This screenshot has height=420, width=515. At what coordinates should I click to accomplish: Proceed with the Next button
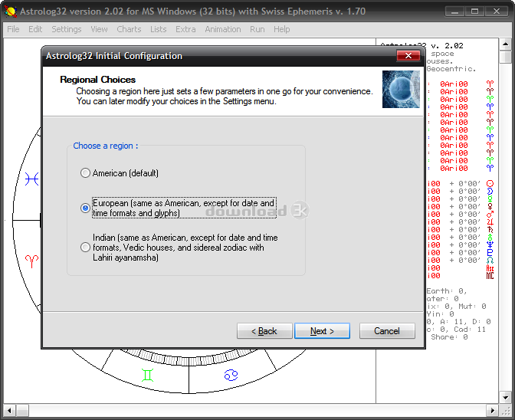pos(322,330)
